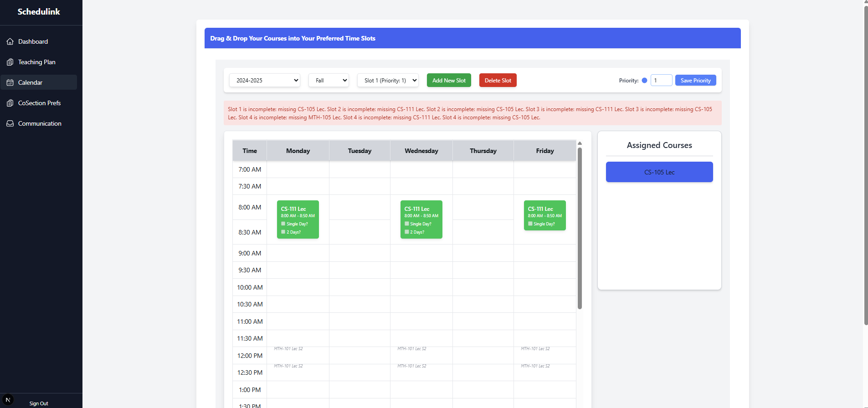Image resolution: width=868 pixels, height=408 pixels.
Task: Open the Communication section
Action: [x=39, y=123]
